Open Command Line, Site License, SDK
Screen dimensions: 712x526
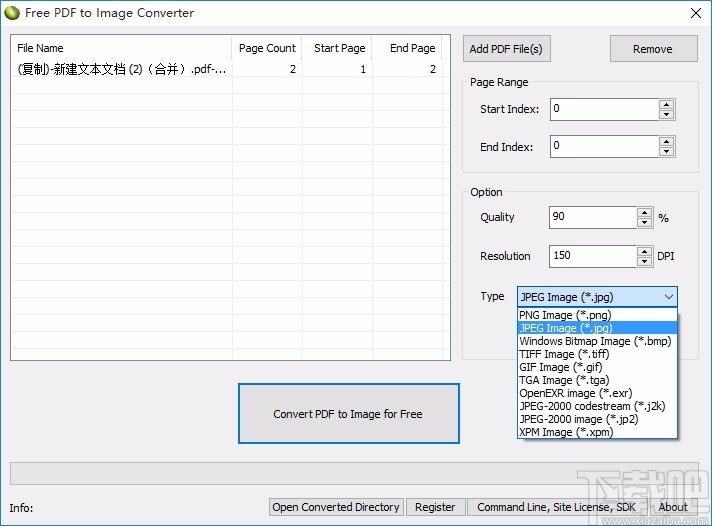(x=556, y=507)
